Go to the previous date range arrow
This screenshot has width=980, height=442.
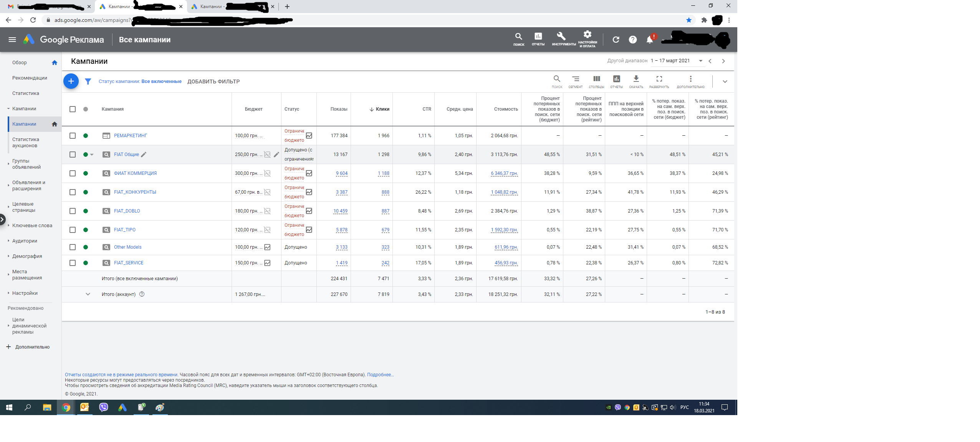click(x=710, y=61)
